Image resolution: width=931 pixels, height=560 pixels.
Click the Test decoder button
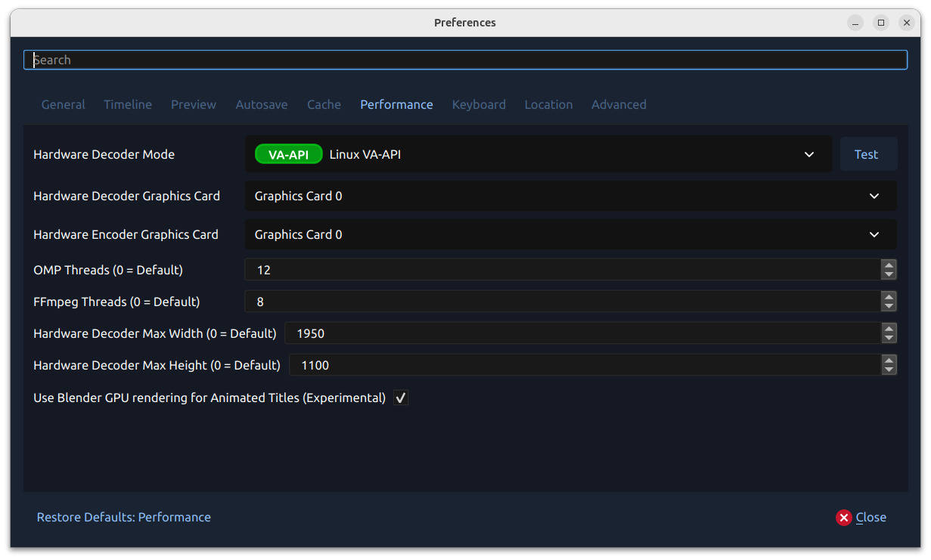(868, 154)
